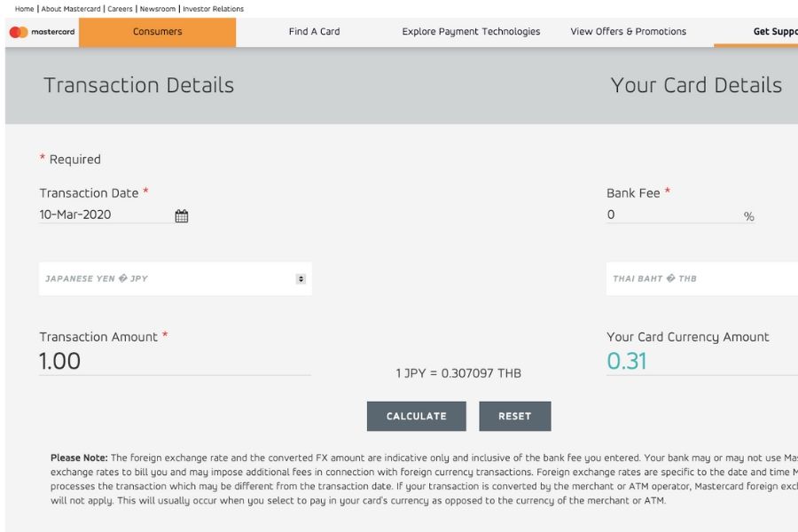Open the About Mastercard link
This screenshot has width=798, height=532.
(x=71, y=9)
